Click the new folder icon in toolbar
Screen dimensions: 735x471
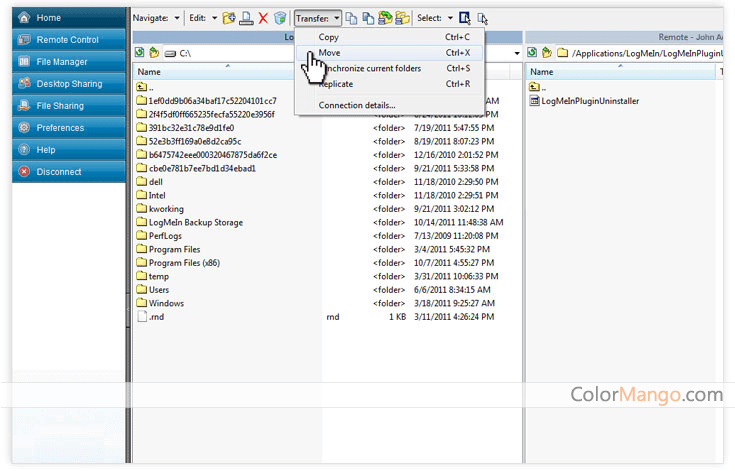tap(229, 18)
